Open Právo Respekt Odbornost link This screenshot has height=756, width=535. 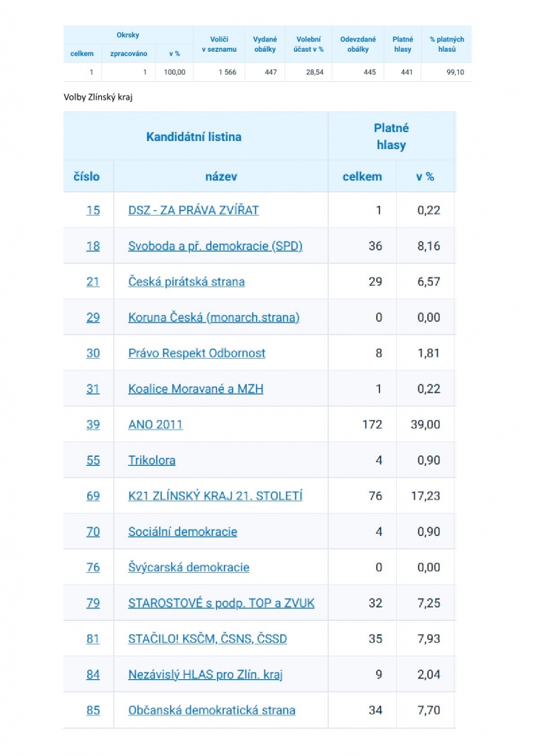pyautogui.click(x=197, y=353)
